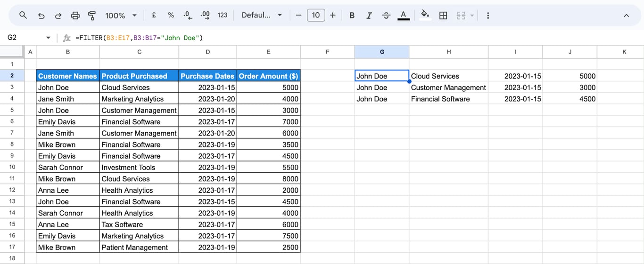Select the Purchase Dates header cell
Screen dimensions: 644x264
coord(208,76)
